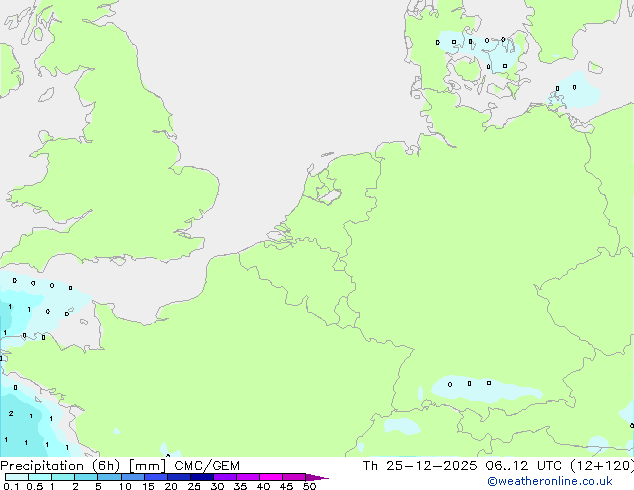Click the 20–25 mm legend color box
The height and width of the screenshot is (490, 634).
point(179,477)
